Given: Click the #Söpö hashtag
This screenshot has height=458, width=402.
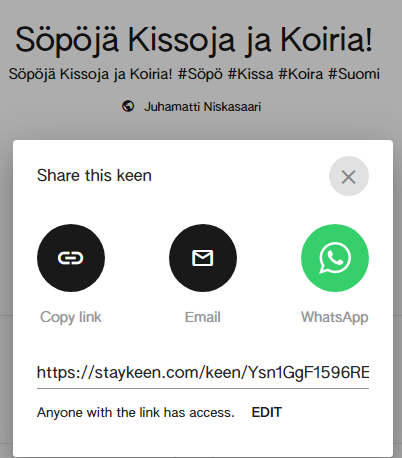Looking at the screenshot, I should point(200,74).
